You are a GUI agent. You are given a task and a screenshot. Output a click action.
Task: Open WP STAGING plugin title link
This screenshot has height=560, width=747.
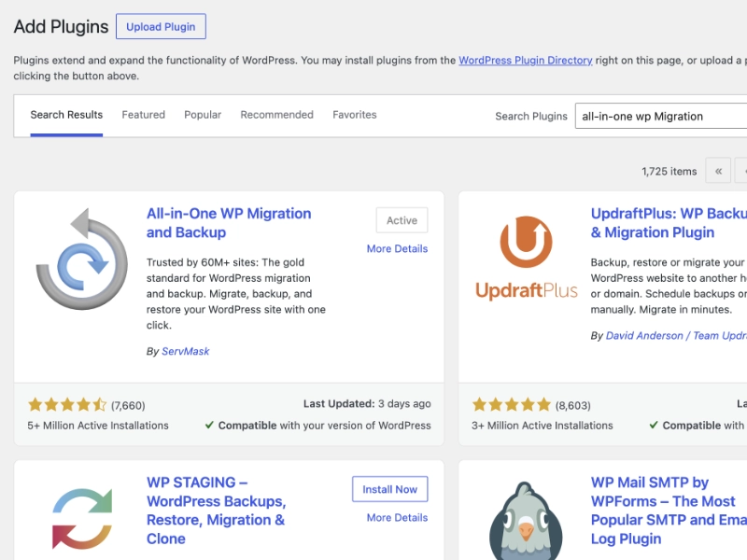(x=217, y=511)
